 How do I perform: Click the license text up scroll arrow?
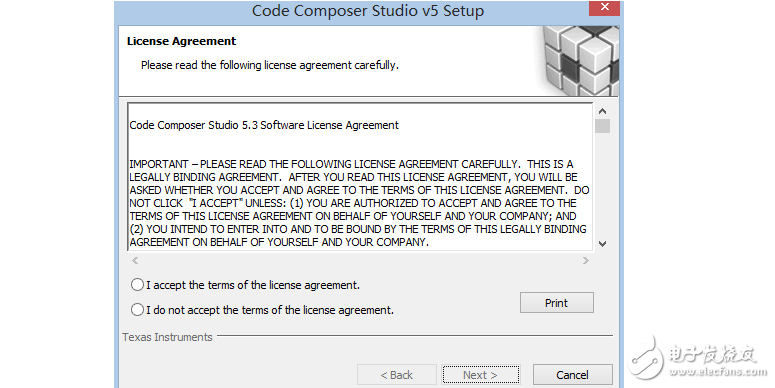(602, 111)
